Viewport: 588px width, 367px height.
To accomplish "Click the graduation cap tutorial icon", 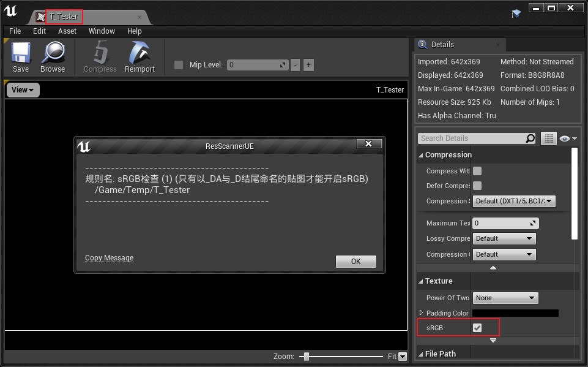I will 516,13.
